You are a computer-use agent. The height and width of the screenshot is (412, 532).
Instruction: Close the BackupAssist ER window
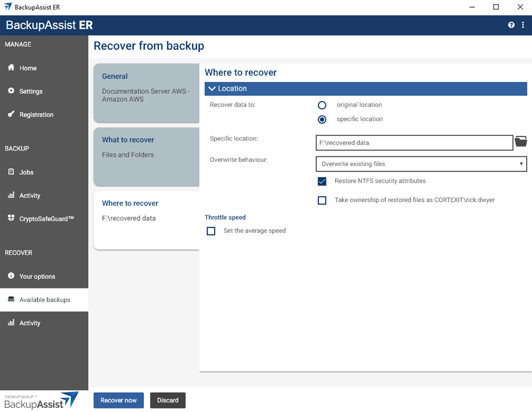pyautogui.click(x=520, y=7)
